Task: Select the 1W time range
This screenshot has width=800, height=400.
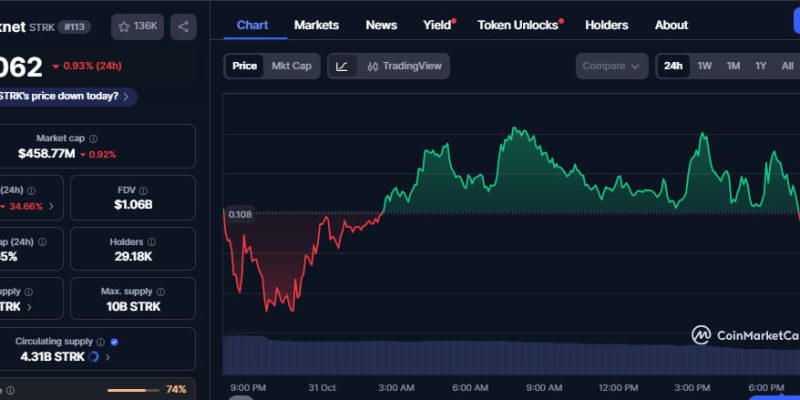Action: (x=704, y=66)
